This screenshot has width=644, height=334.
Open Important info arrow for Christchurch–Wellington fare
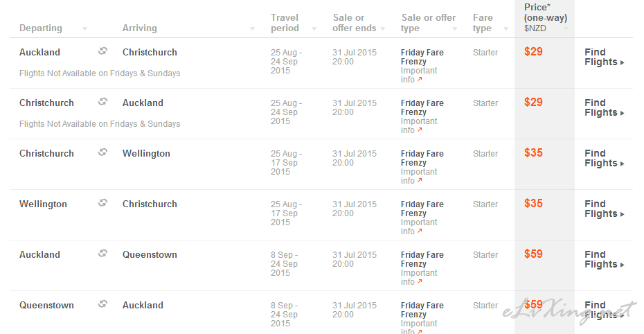coord(420,180)
